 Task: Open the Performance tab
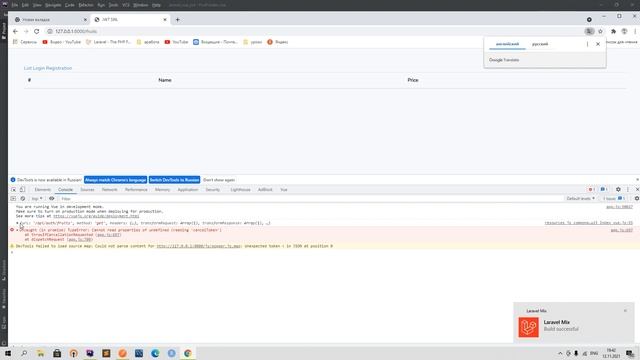pos(136,190)
